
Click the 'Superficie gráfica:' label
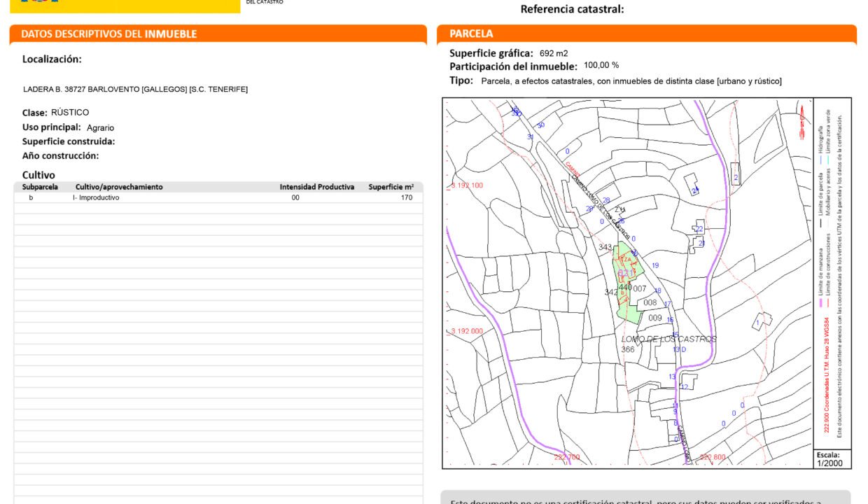point(491,53)
